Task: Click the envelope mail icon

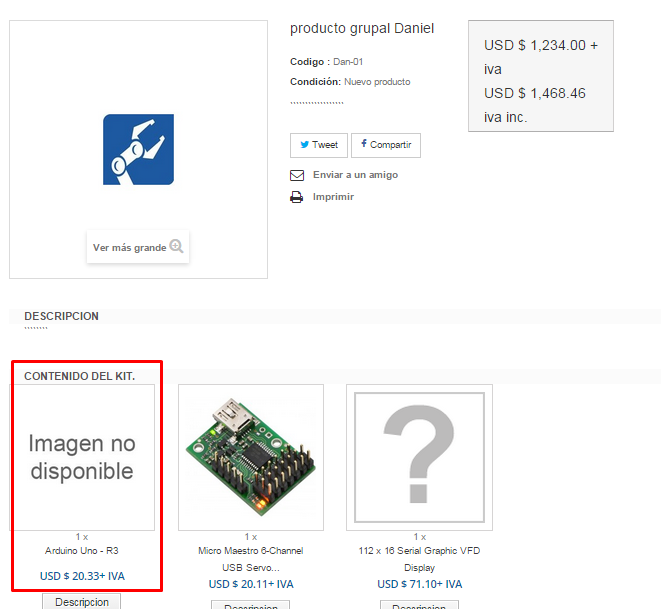Action: coord(297,175)
